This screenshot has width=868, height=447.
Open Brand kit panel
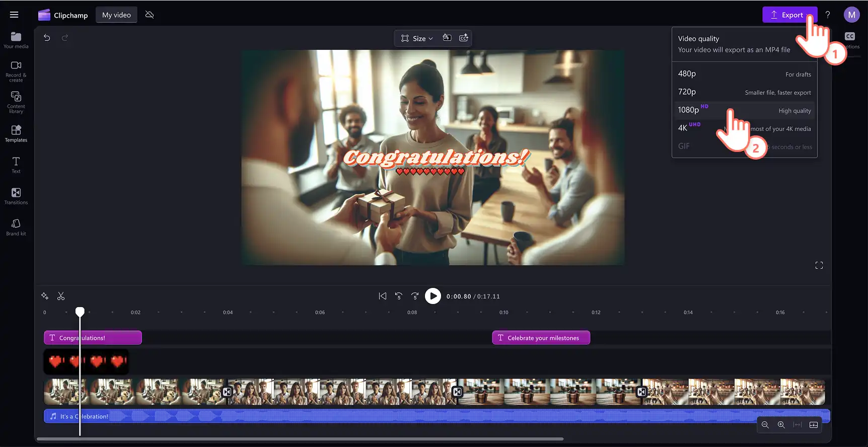tap(16, 227)
